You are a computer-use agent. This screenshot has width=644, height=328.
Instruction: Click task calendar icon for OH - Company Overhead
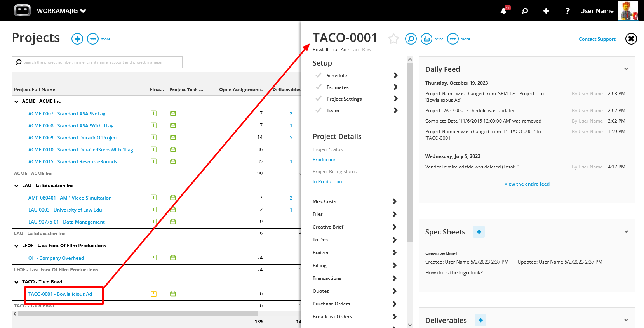point(173,258)
